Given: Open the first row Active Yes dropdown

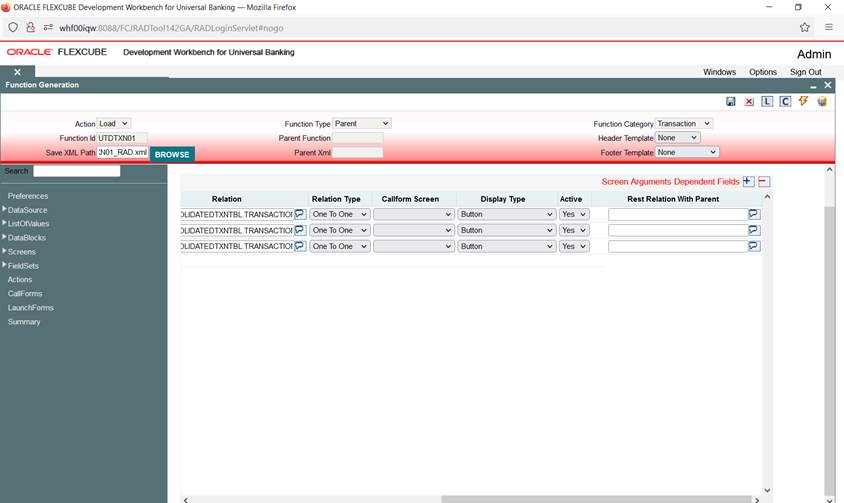Looking at the screenshot, I should click(574, 214).
